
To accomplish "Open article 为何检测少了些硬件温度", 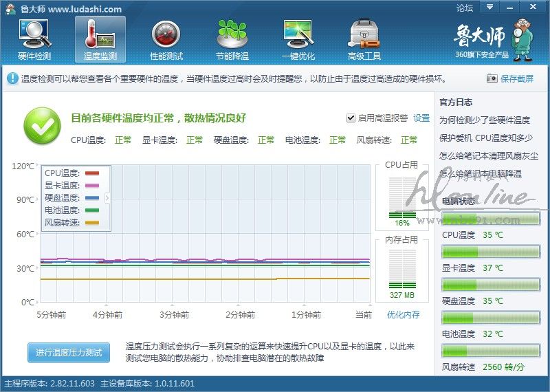I will (x=484, y=120).
